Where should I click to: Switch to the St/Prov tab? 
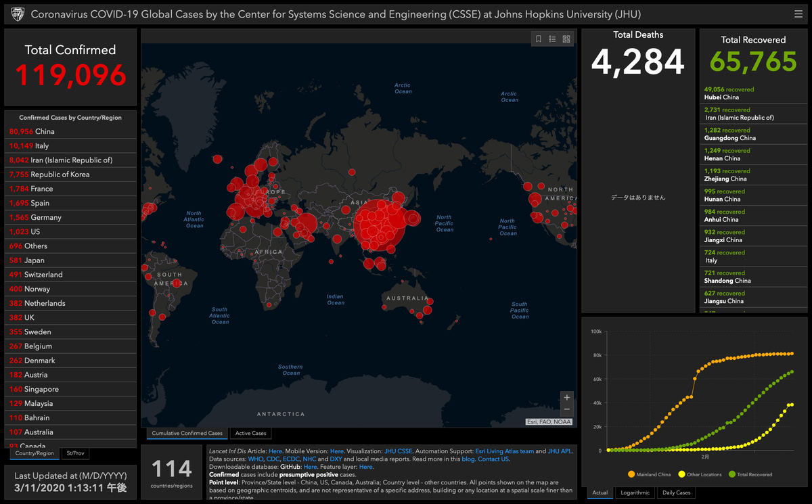(74, 453)
